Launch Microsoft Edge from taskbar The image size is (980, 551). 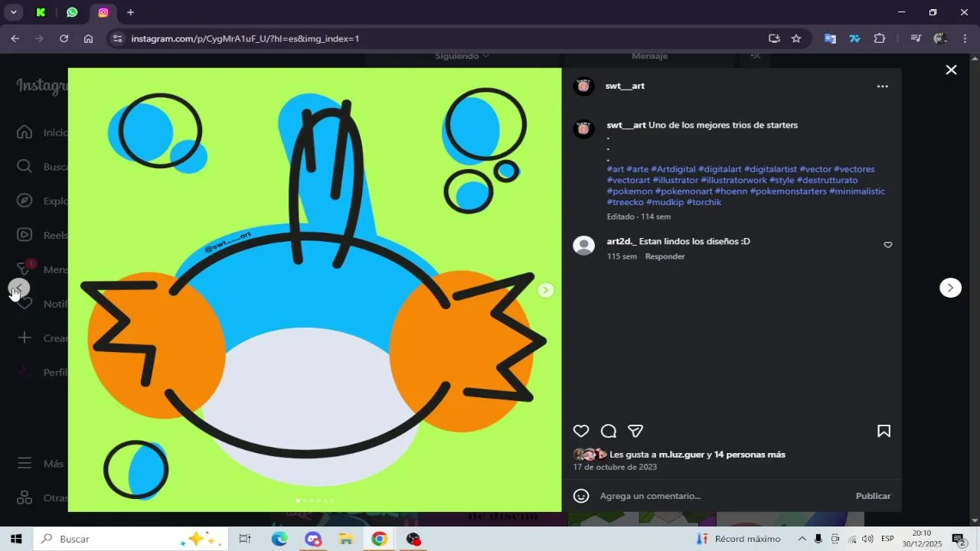click(x=279, y=539)
